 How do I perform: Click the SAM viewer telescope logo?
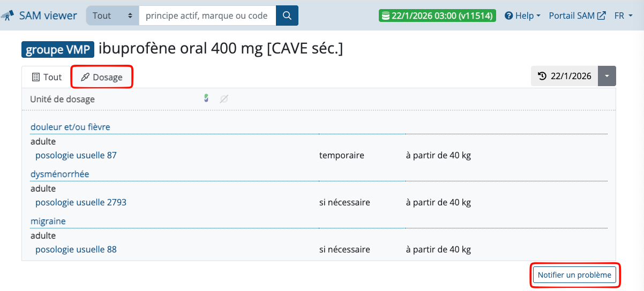coord(8,16)
